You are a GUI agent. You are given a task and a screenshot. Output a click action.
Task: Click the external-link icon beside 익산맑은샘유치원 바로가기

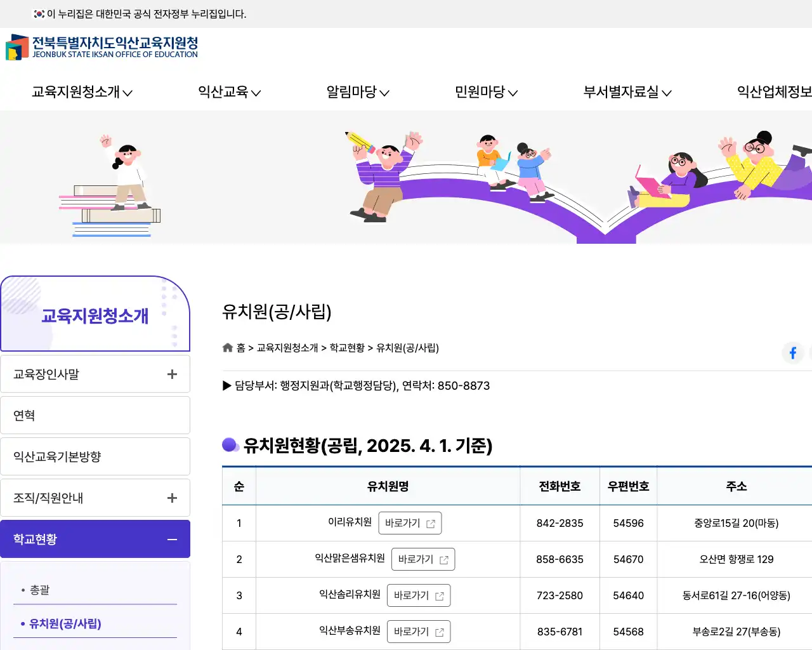[x=443, y=559]
